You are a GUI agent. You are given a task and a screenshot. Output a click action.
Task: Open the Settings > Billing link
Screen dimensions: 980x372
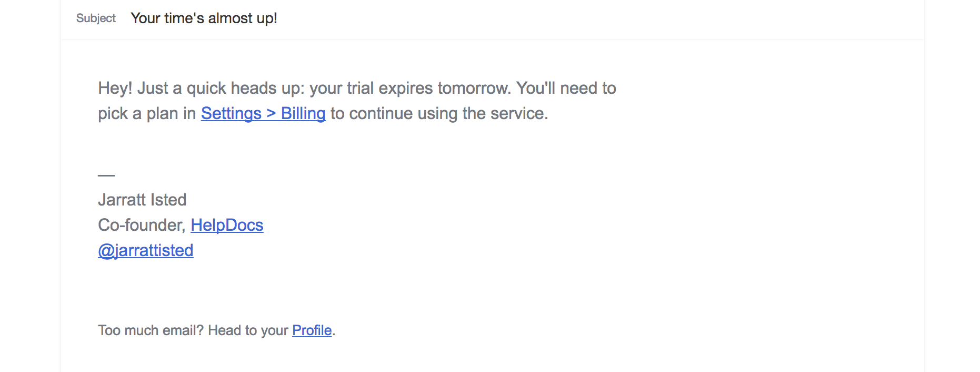[263, 113]
